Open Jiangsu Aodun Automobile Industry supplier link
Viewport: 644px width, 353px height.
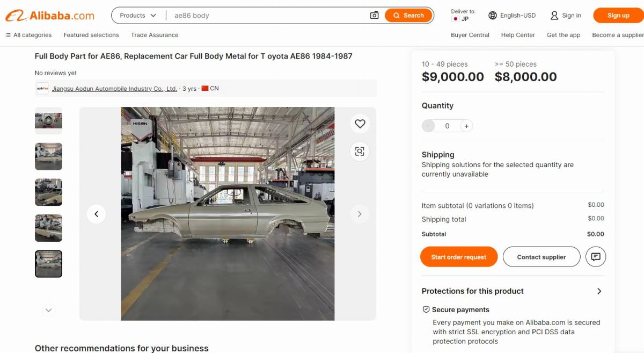coord(114,89)
